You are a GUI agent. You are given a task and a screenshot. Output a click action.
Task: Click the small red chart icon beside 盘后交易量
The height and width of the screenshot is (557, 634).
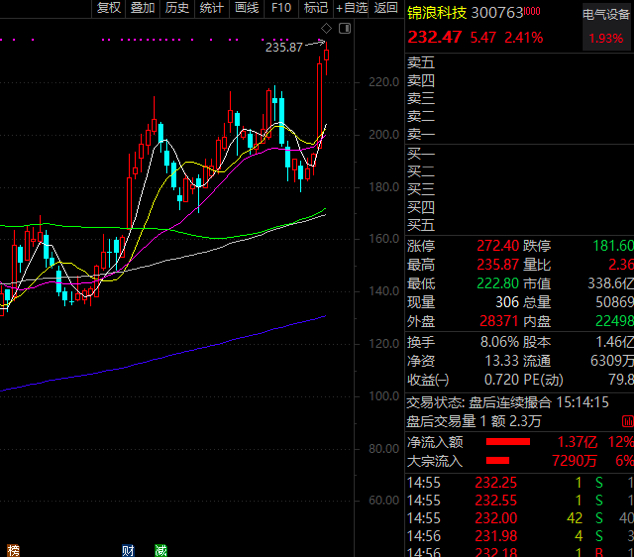628,422
